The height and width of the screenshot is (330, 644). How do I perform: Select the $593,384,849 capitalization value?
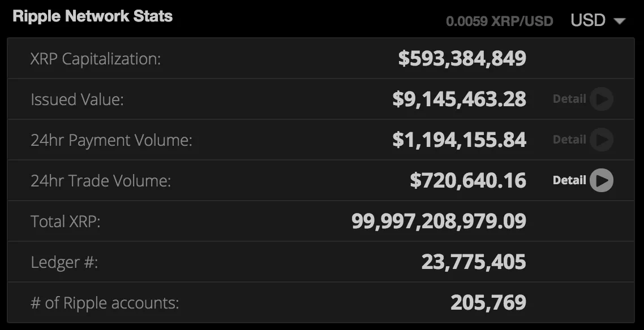coord(462,58)
